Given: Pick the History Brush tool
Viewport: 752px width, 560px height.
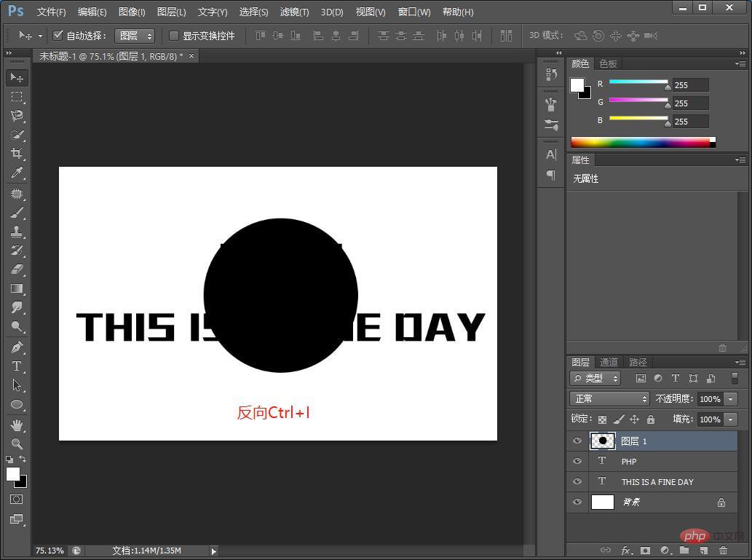Looking at the screenshot, I should (x=17, y=251).
